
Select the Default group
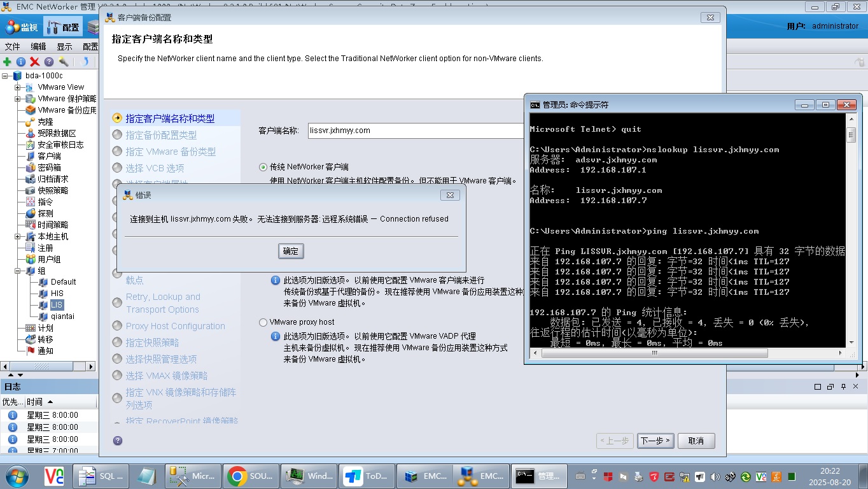pos(63,282)
